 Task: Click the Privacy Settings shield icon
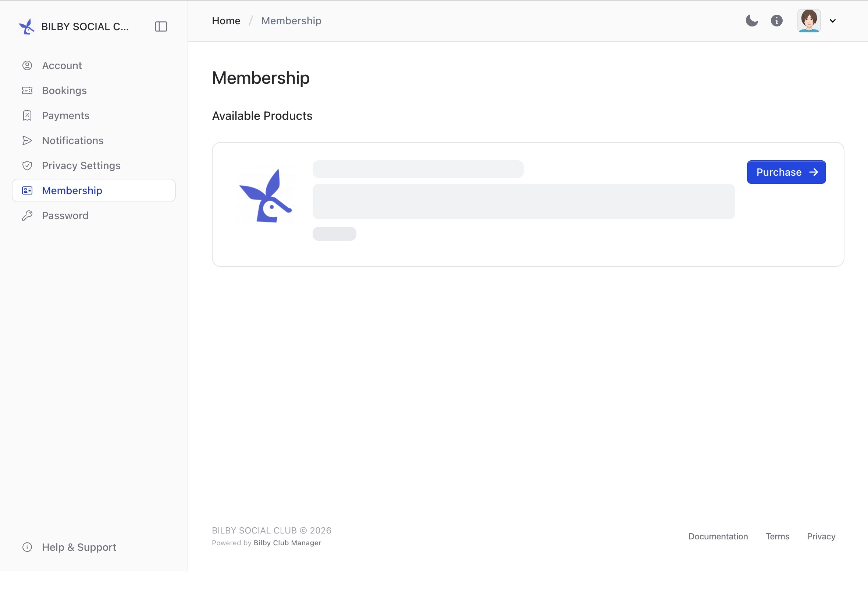pos(27,165)
